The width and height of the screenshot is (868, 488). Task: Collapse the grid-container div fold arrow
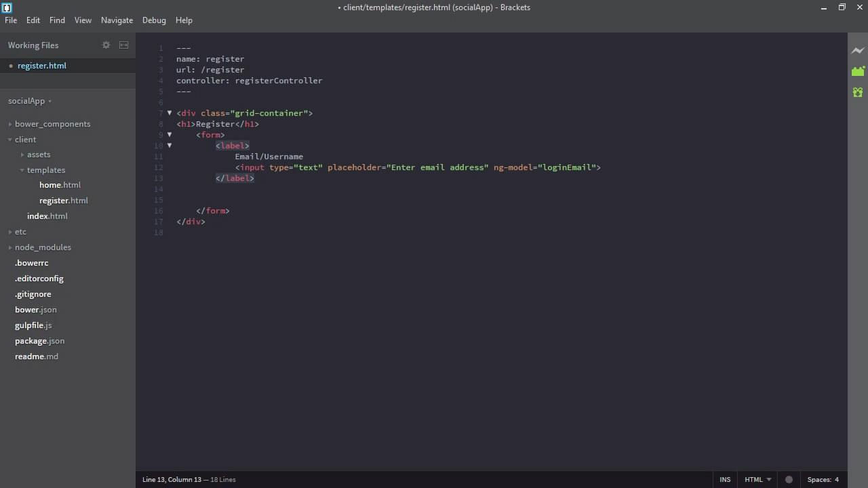point(170,113)
